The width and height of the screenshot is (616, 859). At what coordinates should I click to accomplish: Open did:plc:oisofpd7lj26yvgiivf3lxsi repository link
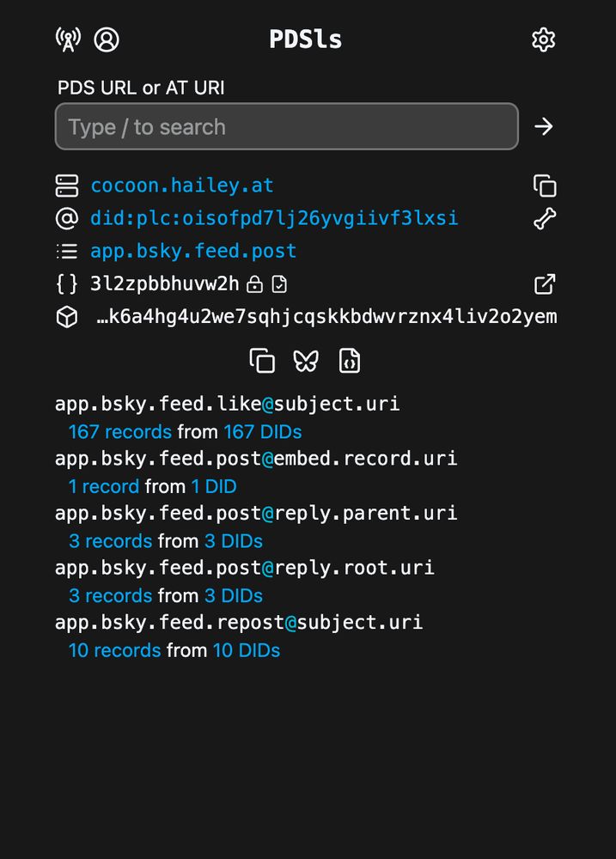point(274,218)
